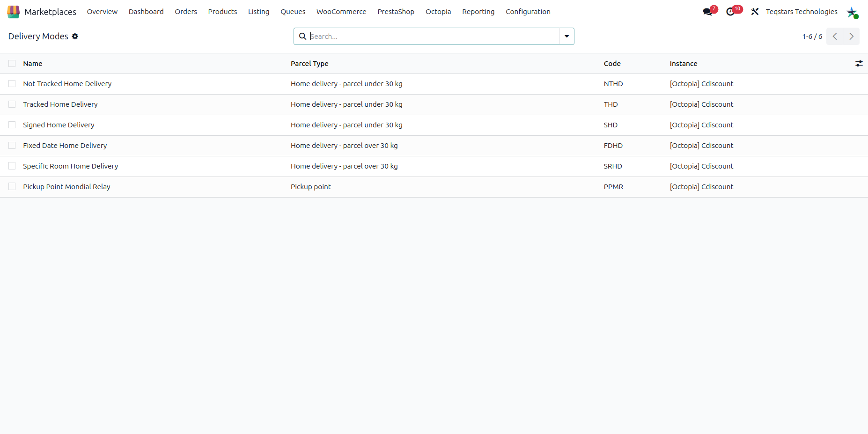Open the PrestaShop menu
Screen dimensions: 868x434
point(396,12)
